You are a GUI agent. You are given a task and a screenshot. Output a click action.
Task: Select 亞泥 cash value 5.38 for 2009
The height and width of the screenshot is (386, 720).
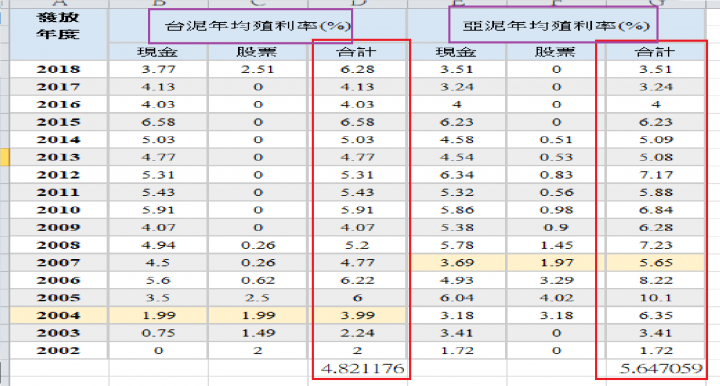[x=456, y=227]
